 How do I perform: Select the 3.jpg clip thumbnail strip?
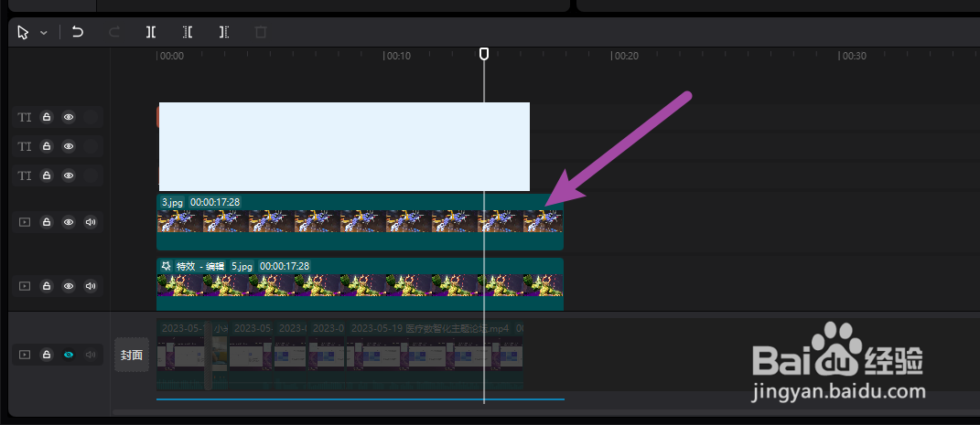pyautogui.click(x=360, y=221)
